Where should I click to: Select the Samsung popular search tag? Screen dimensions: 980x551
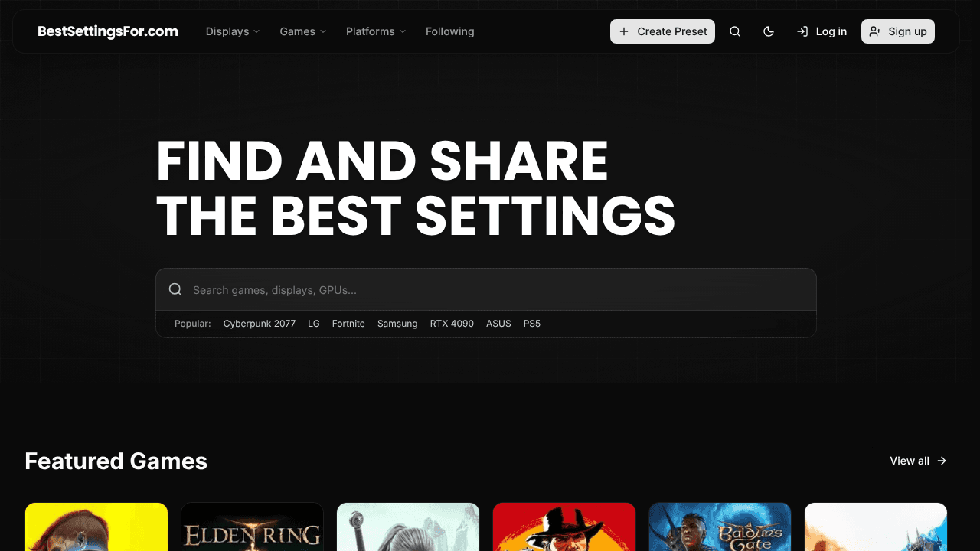tap(397, 324)
